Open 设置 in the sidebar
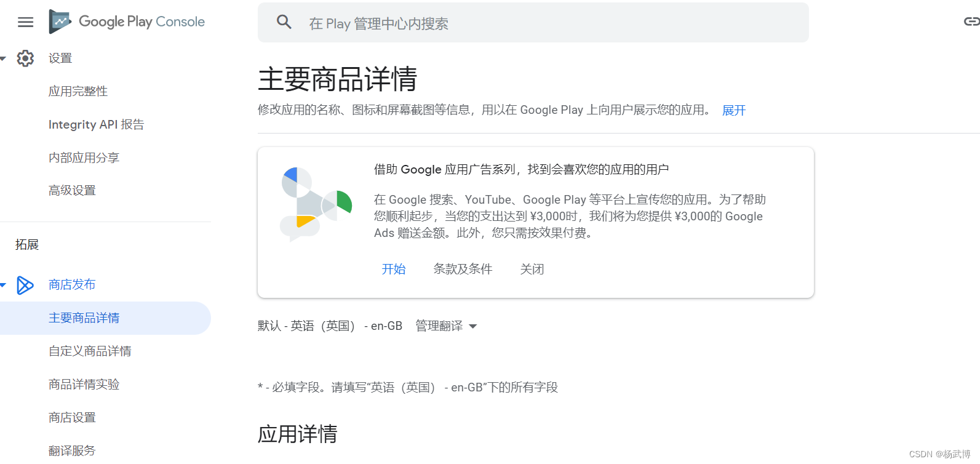The width and height of the screenshot is (980, 464). coord(60,58)
